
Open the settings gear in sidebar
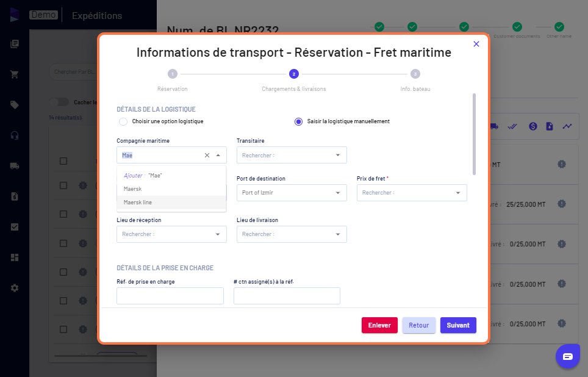point(15,288)
